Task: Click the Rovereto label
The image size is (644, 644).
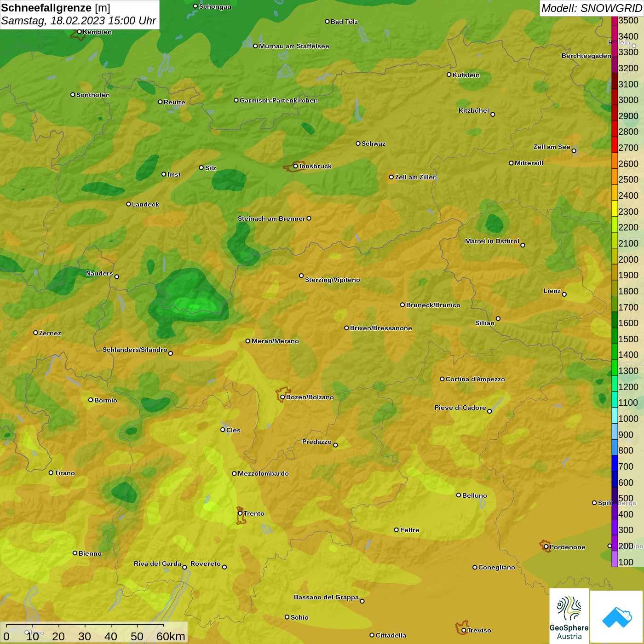Action: pyautogui.click(x=206, y=563)
